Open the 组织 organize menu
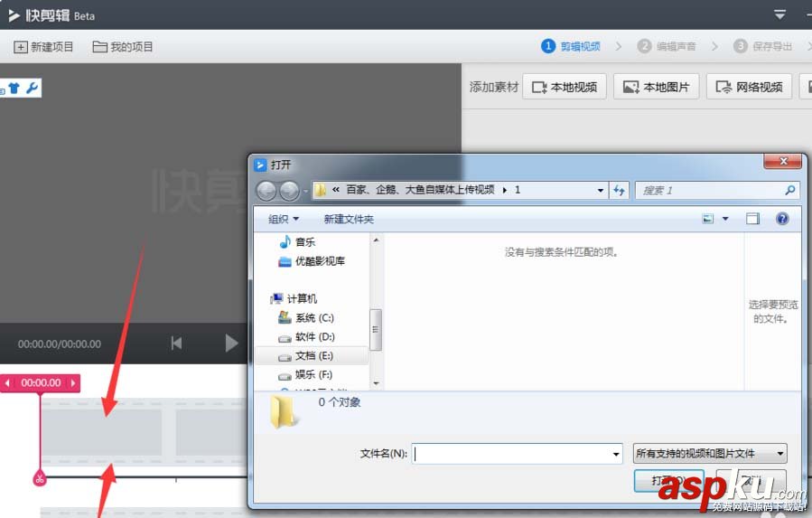Image resolution: width=812 pixels, height=518 pixels. coord(284,219)
